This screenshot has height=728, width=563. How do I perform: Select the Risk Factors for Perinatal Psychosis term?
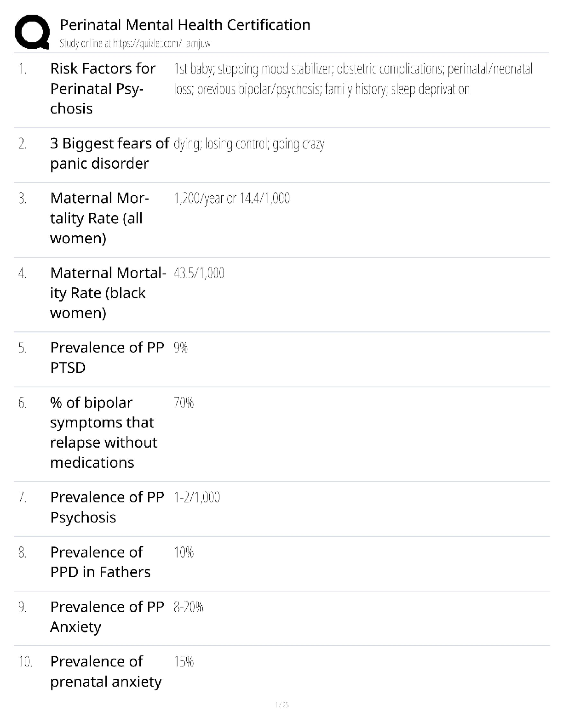(103, 88)
